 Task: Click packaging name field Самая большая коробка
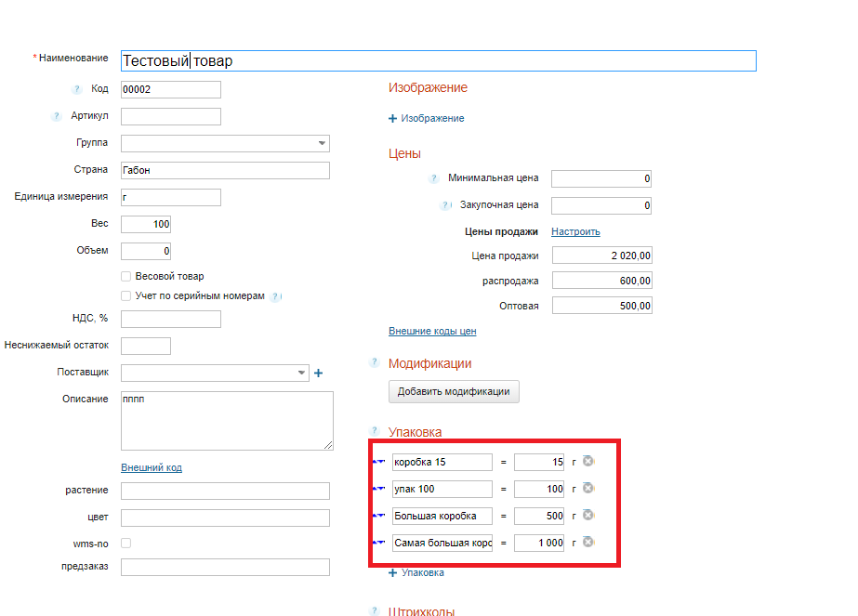(442, 543)
